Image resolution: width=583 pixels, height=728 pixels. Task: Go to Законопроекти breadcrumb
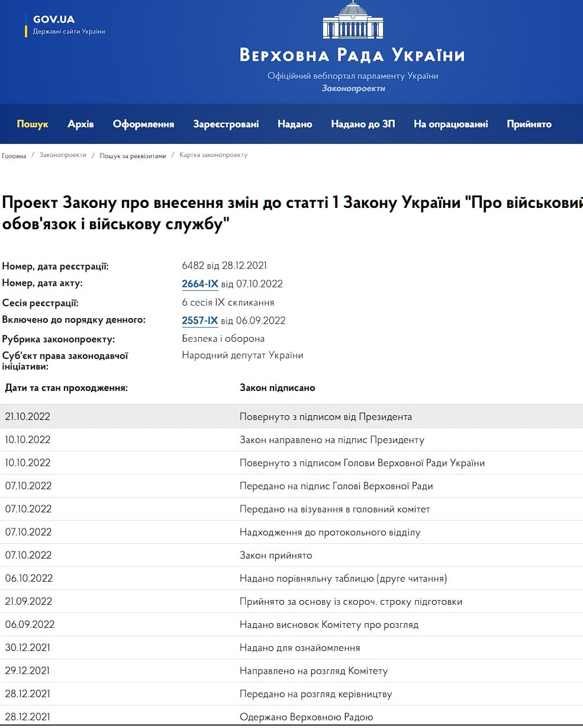point(63,155)
